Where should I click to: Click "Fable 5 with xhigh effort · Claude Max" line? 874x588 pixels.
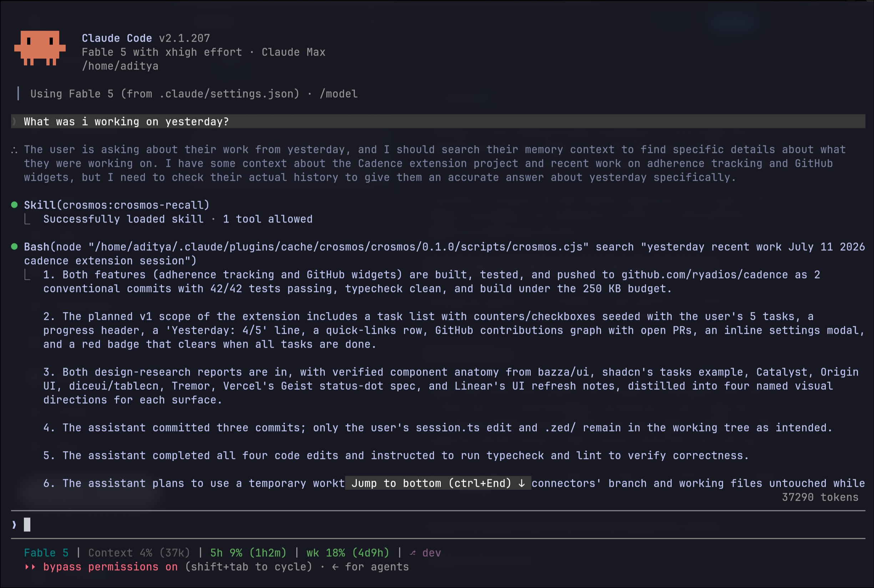pos(203,52)
